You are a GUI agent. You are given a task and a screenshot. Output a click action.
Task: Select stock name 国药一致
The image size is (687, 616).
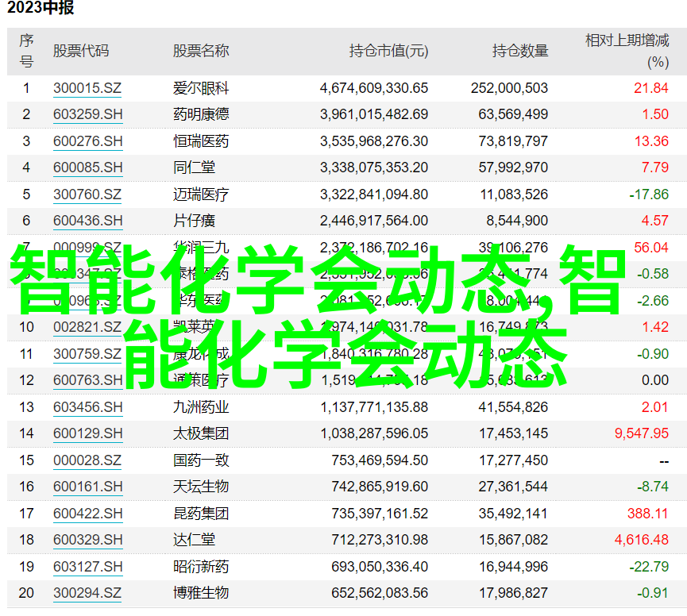click(x=201, y=460)
